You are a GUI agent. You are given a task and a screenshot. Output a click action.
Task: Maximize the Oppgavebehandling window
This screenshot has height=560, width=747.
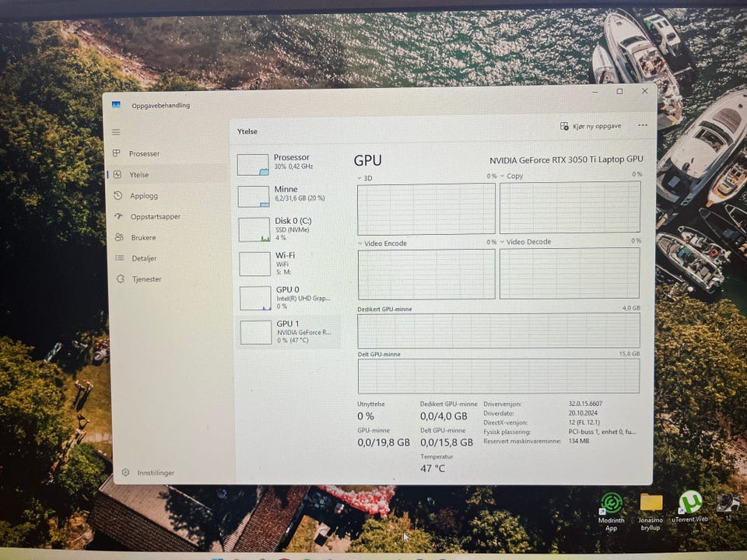(x=619, y=91)
